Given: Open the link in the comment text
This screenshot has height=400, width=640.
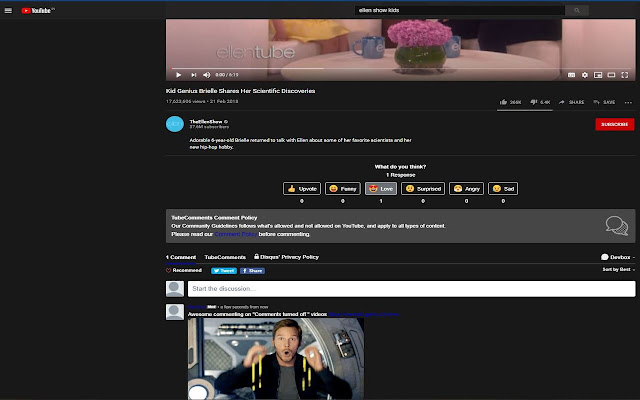Looking at the screenshot, I should pyautogui.click(x=363, y=314).
